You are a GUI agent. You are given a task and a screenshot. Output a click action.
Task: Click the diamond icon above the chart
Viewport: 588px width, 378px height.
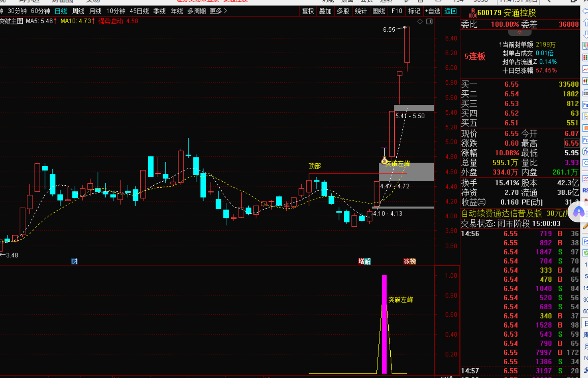point(420,22)
